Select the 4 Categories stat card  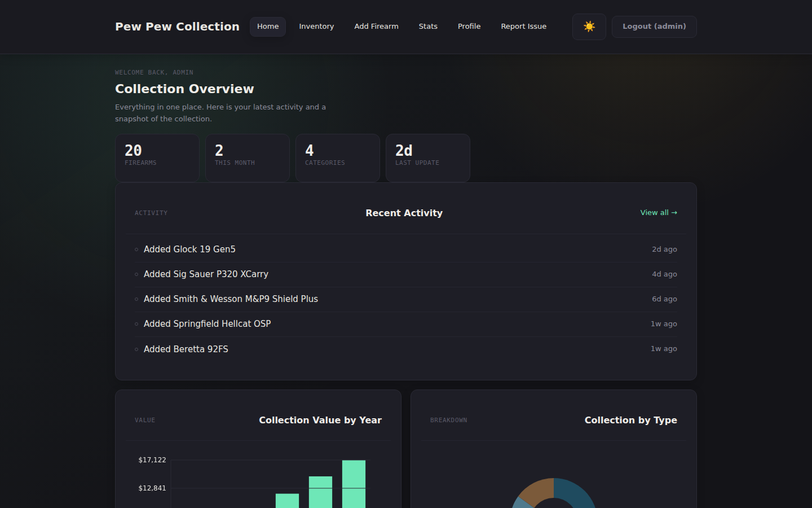338,158
